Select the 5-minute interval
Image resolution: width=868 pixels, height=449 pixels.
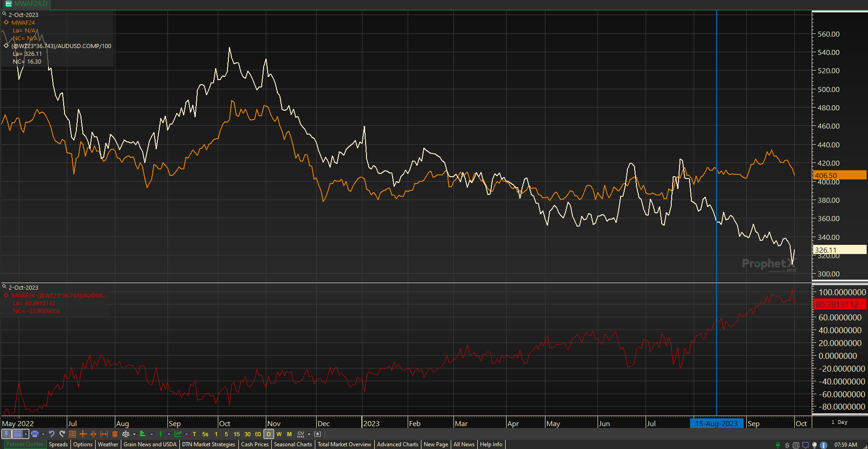click(x=226, y=434)
